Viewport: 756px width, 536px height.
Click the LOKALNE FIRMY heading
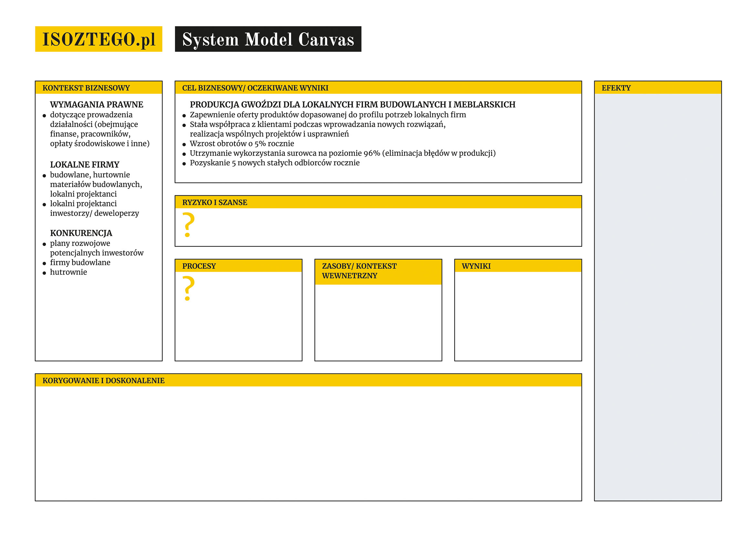click(x=84, y=165)
